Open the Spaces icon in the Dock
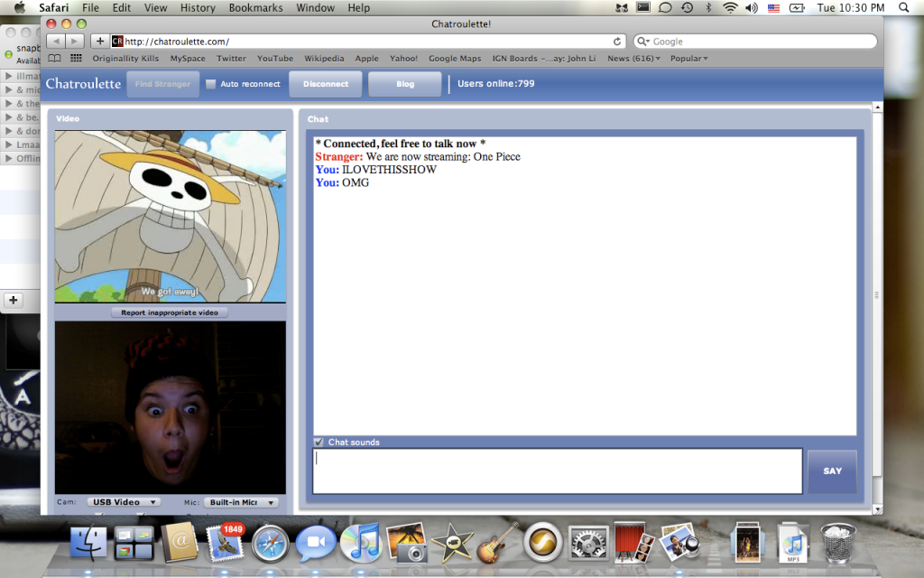924x578 pixels. (134, 543)
